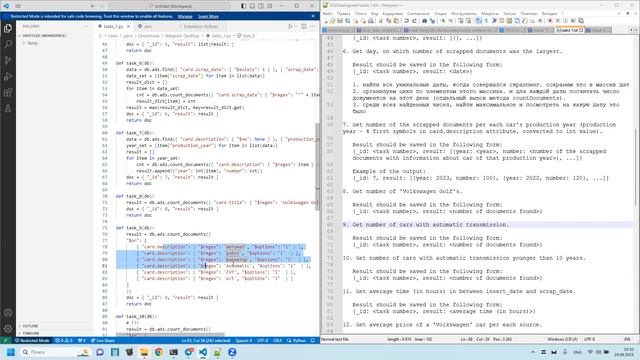Open the Accounts icon in VS Code activity bar
The height and width of the screenshot is (360, 640).
coord(8,313)
